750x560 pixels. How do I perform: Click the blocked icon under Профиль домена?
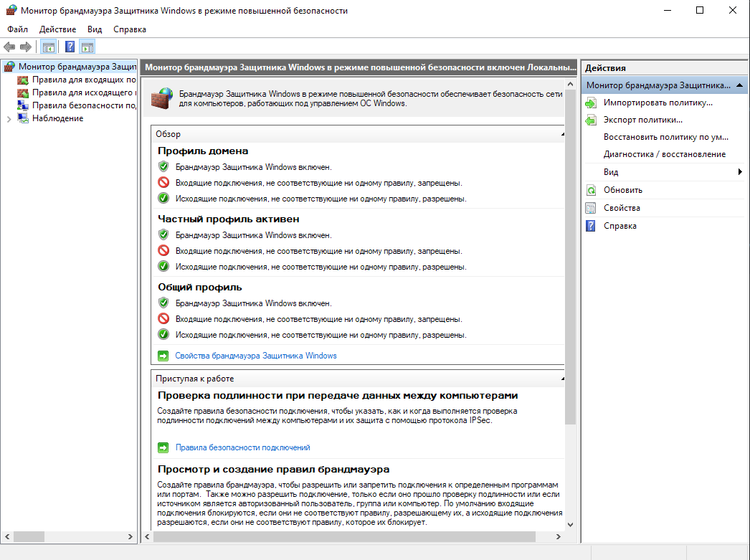tap(163, 182)
